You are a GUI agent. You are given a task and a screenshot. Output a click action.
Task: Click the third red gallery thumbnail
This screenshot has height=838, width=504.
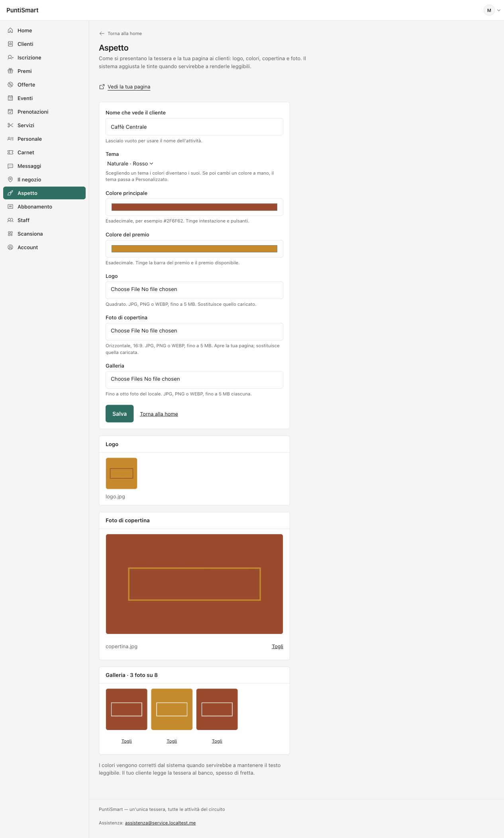[x=217, y=709]
